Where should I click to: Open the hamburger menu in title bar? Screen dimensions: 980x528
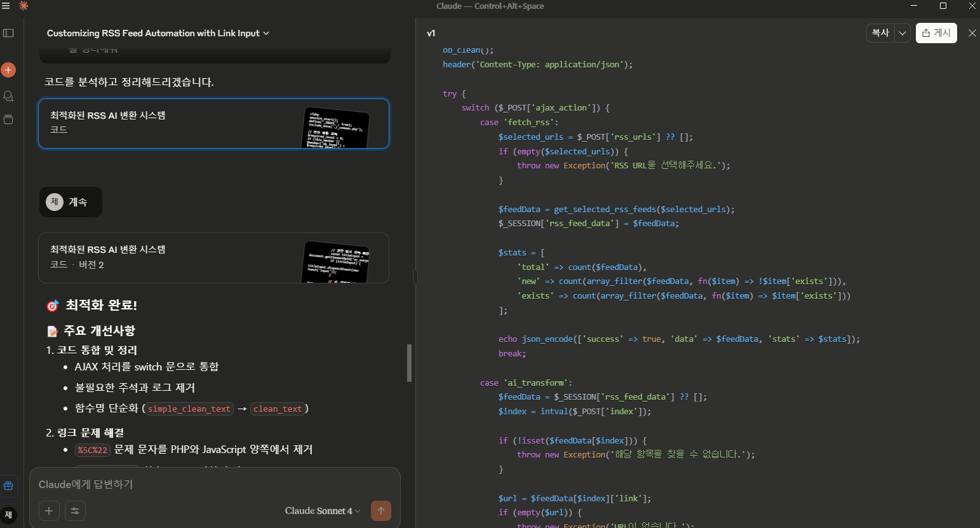6,6
